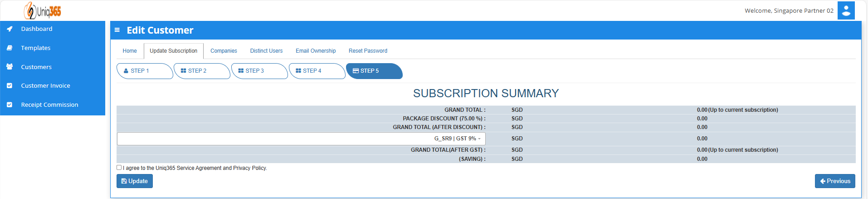Click the Uniq365 logo
This screenshot has height=199, width=868.
click(x=43, y=10)
